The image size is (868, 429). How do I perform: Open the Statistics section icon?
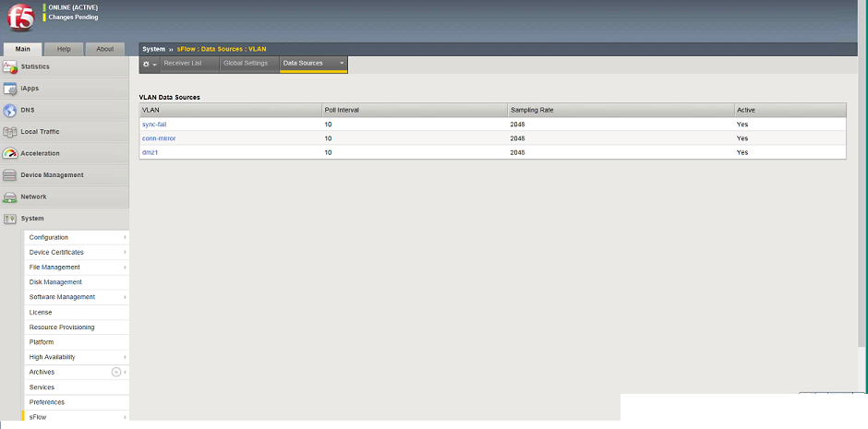point(10,67)
